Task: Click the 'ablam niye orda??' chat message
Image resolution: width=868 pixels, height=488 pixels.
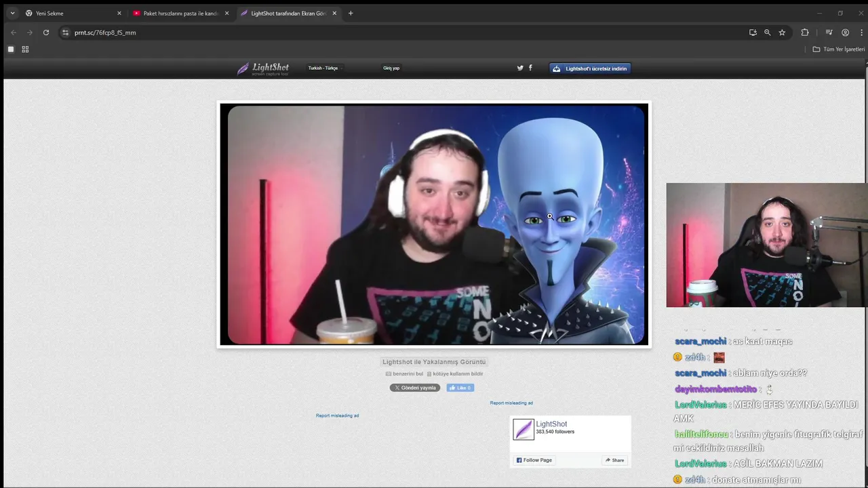Action: click(x=770, y=373)
